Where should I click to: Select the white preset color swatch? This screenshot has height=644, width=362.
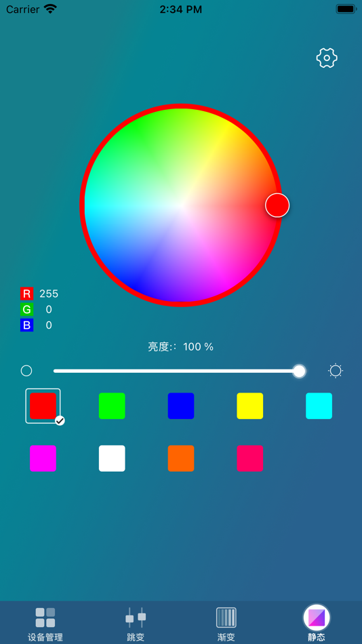click(x=112, y=458)
